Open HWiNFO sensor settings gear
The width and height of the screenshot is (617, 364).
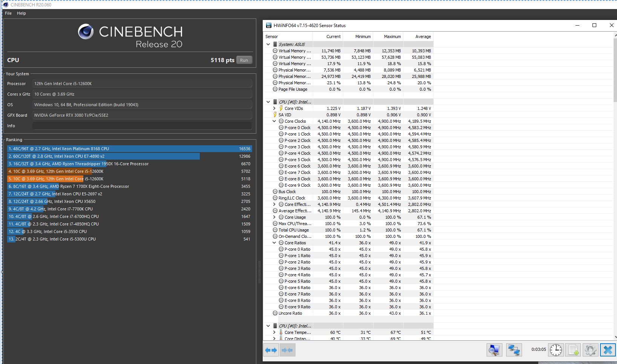590,350
